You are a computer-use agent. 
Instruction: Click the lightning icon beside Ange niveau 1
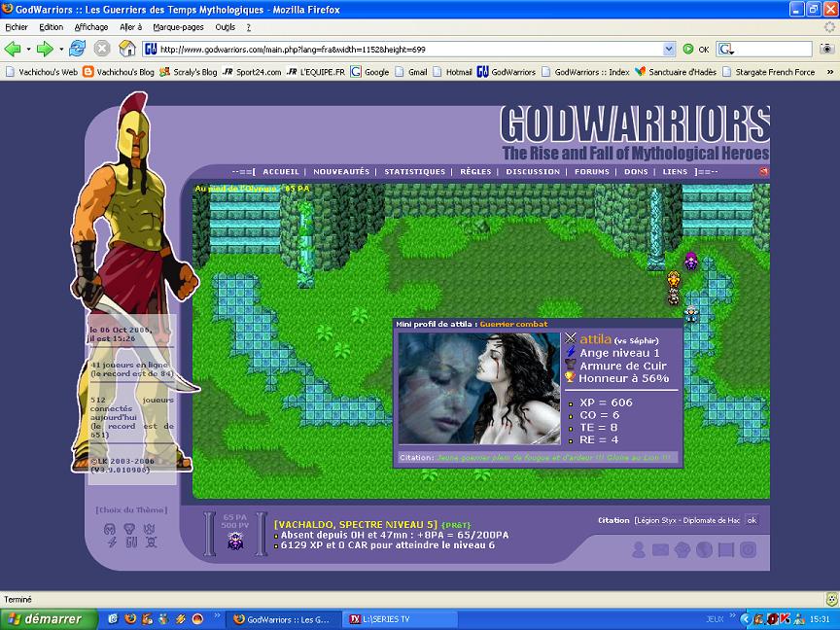pyautogui.click(x=571, y=352)
